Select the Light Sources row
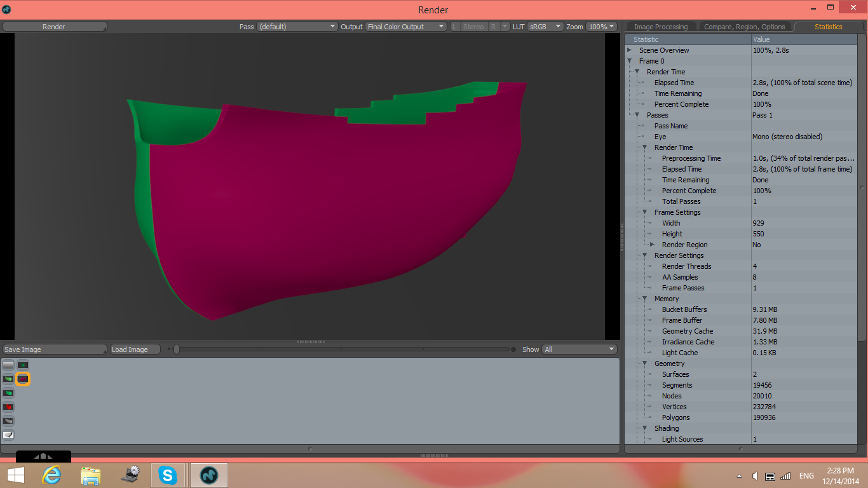 pos(741,439)
